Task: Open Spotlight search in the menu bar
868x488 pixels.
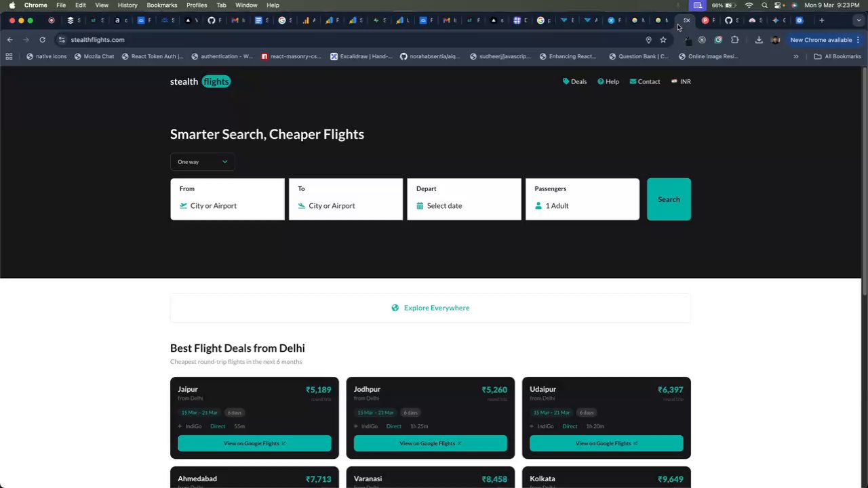Action: pyautogui.click(x=764, y=5)
